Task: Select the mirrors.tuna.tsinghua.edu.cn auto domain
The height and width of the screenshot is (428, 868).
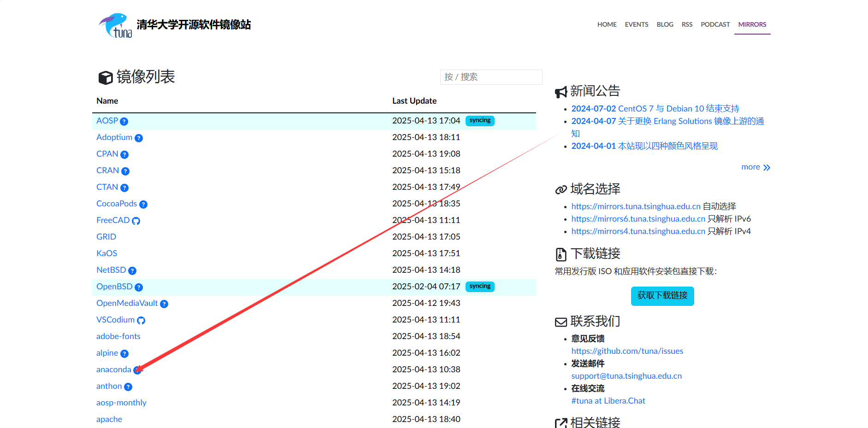Action: (x=636, y=206)
